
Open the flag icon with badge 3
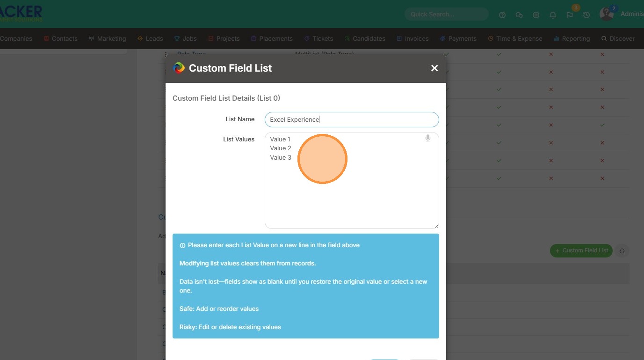coord(570,15)
